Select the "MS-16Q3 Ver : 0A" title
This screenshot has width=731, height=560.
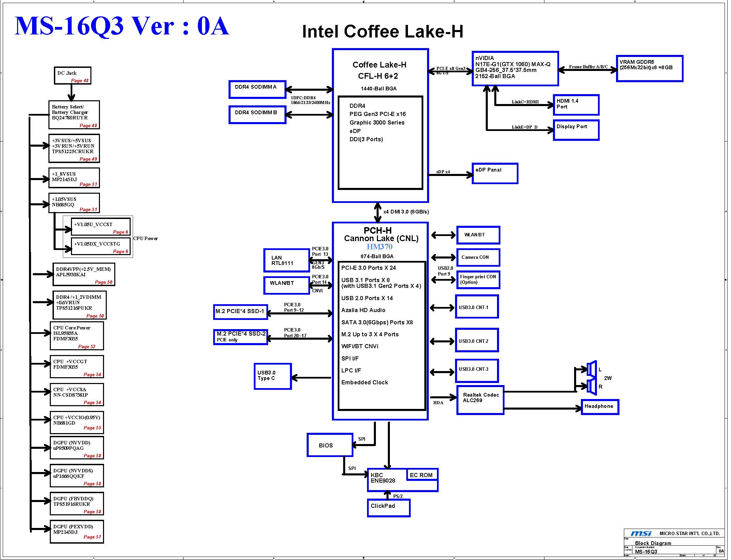pos(122,26)
